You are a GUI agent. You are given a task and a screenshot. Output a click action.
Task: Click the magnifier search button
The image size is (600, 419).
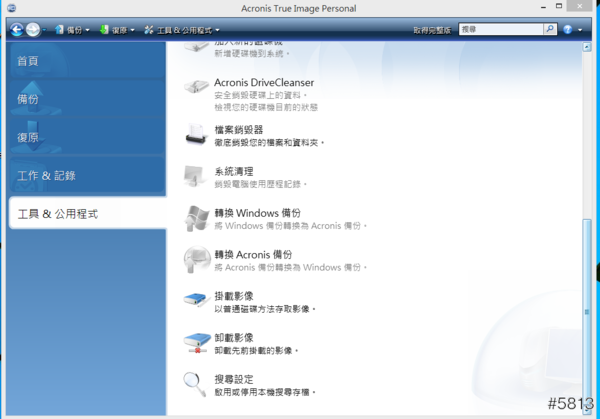550,29
